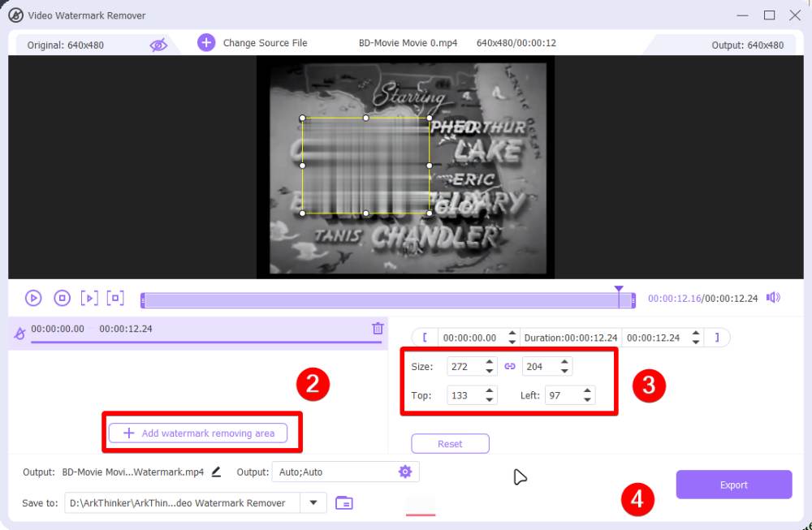Click the timeline right end handle
This screenshot has height=530, width=812.
633,300
